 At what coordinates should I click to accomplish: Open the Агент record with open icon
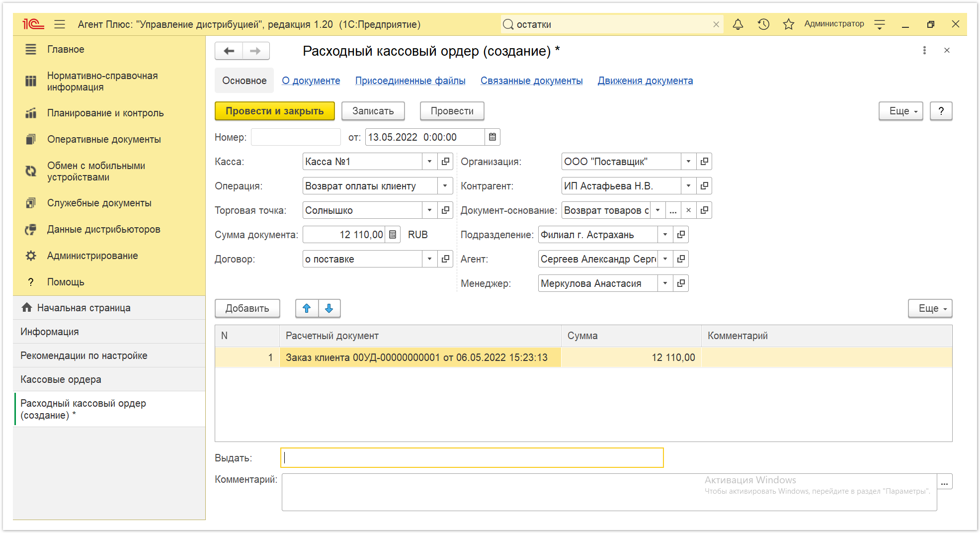pos(681,259)
